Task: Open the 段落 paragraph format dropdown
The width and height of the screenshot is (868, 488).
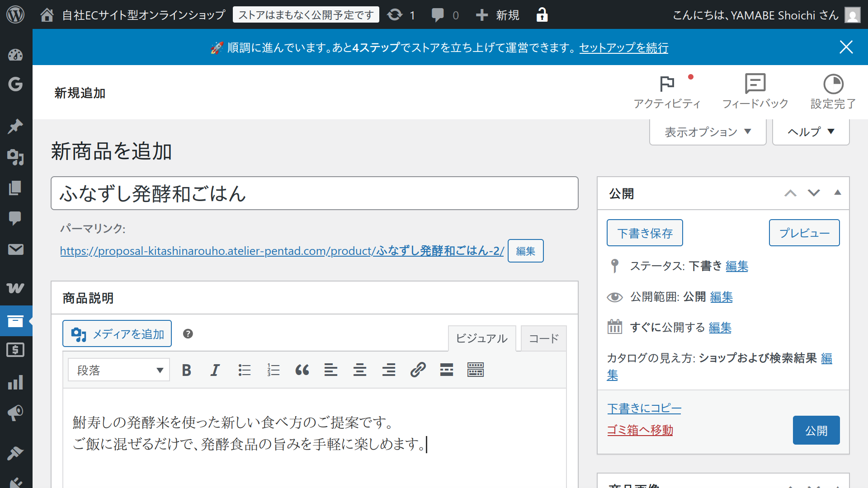Action: click(x=118, y=370)
